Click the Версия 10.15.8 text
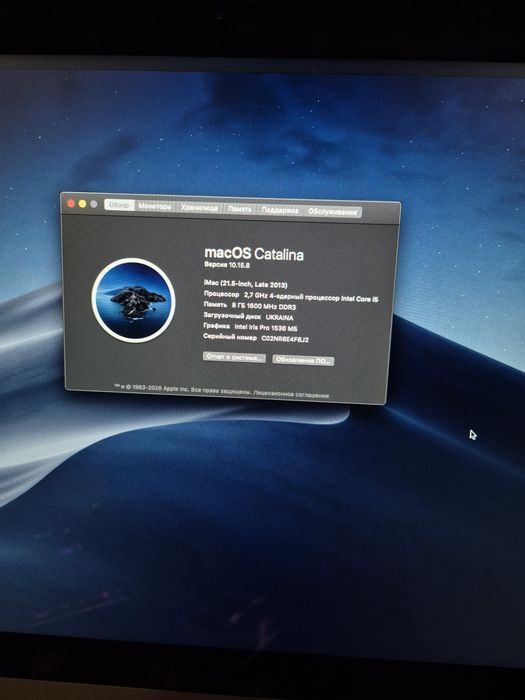Viewport: 525px width, 700px height. [227, 265]
